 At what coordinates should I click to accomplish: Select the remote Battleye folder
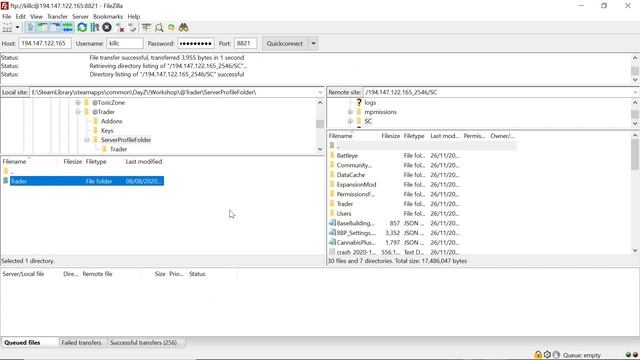click(x=347, y=156)
